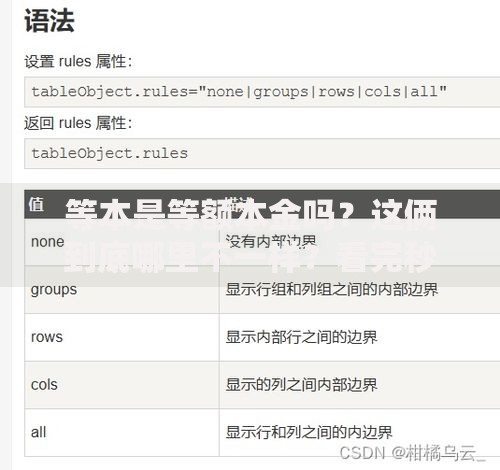500x470 pixels.
Task: Click the 显示内部行之间的边界 description
Action: pyautogui.click(x=301, y=337)
